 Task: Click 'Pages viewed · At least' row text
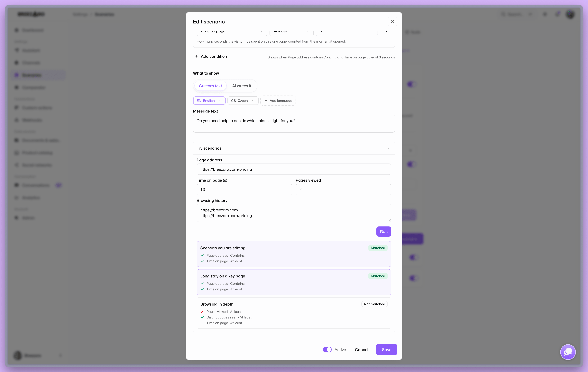[x=224, y=311]
